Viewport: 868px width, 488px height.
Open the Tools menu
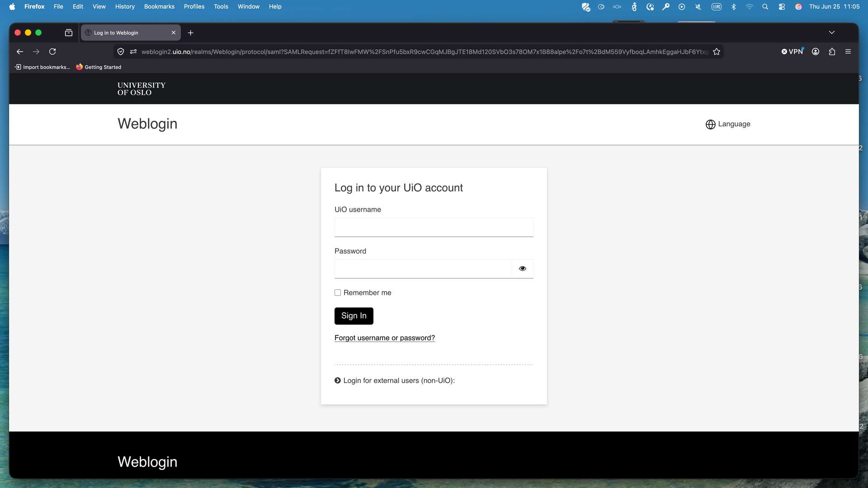pos(221,7)
